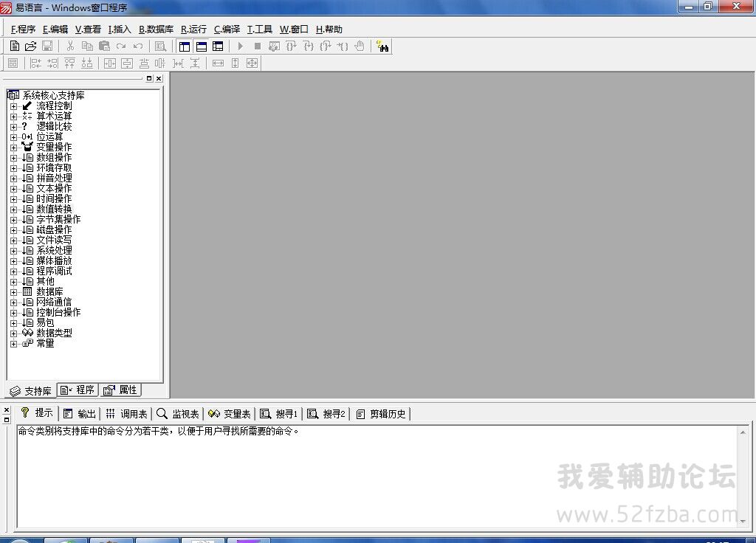Click the make same width icon
Image resolution: width=756 pixels, height=543 pixels.
[218, 63]
